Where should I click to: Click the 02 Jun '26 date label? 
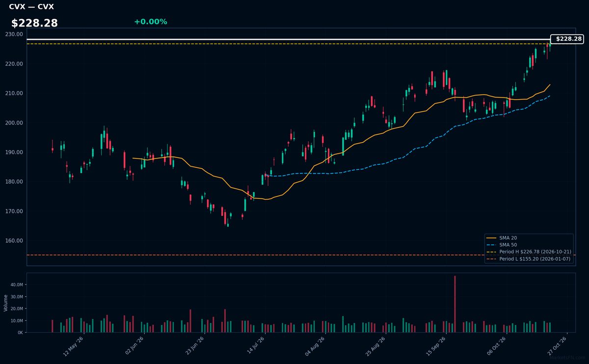tap(134, 346)
